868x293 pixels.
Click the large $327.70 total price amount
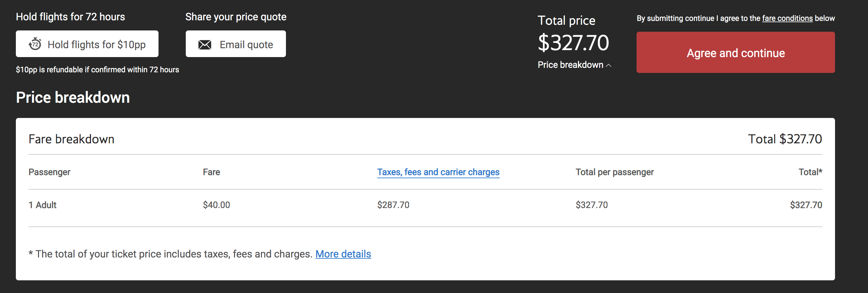click(x=573, y=43)
